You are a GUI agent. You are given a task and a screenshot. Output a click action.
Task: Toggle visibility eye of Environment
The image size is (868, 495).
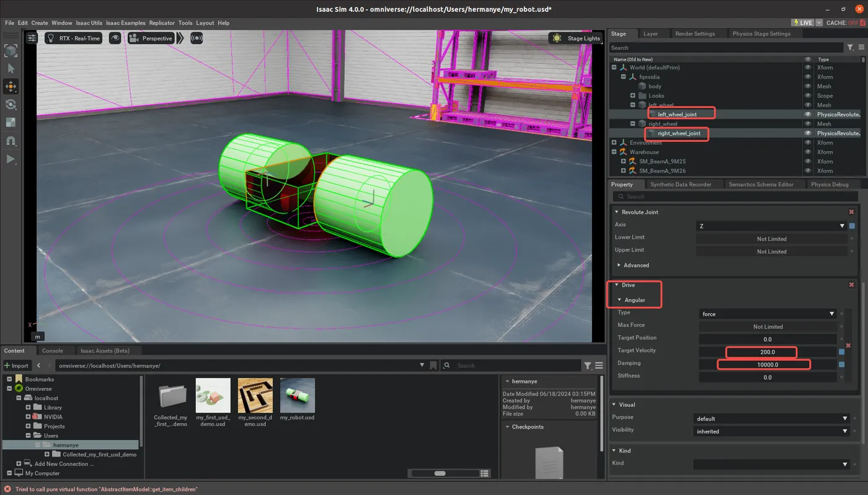pos(807,143)
